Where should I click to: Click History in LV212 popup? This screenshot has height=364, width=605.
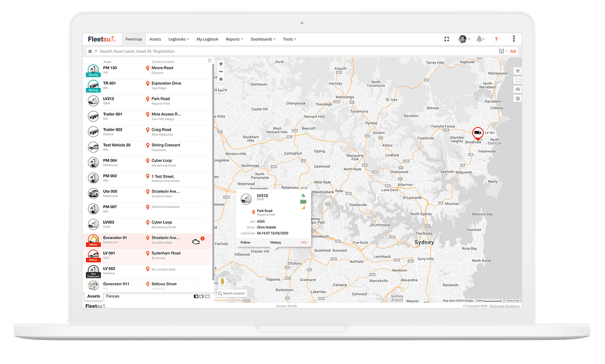point(275,242)
